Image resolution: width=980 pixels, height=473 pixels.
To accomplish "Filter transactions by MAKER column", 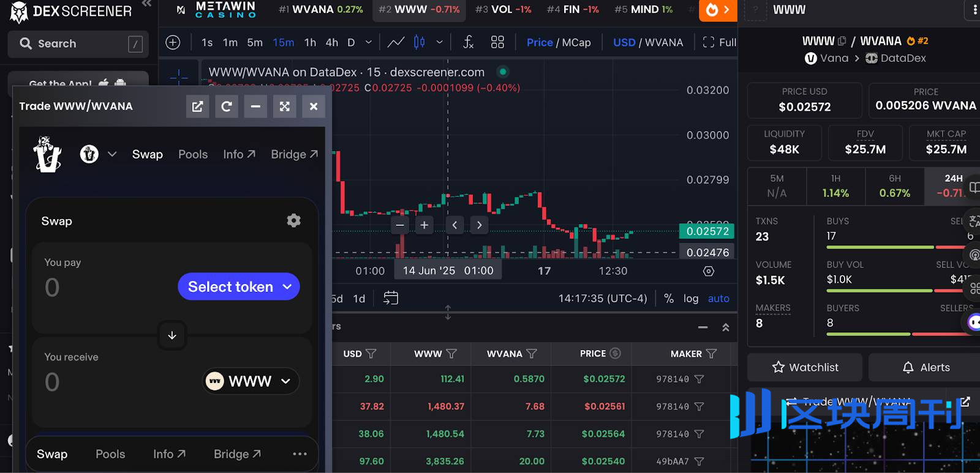I will tap(711, 354).
